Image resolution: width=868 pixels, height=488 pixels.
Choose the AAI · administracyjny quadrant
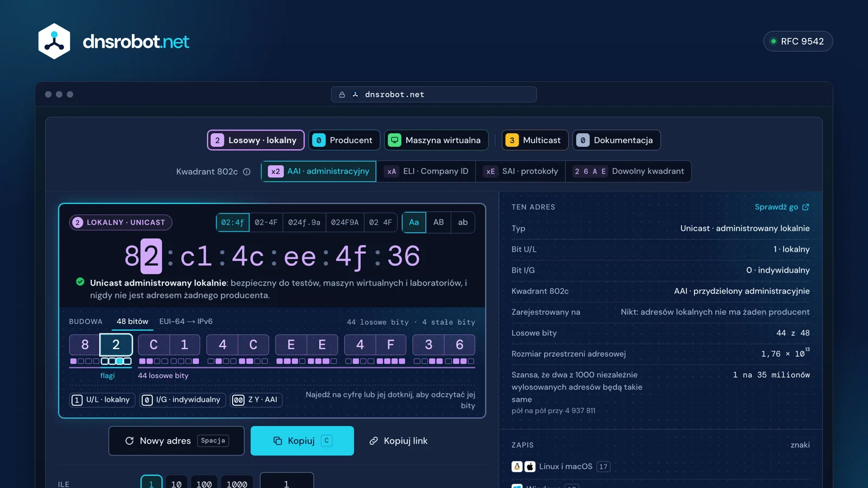(x=319, y=171)
